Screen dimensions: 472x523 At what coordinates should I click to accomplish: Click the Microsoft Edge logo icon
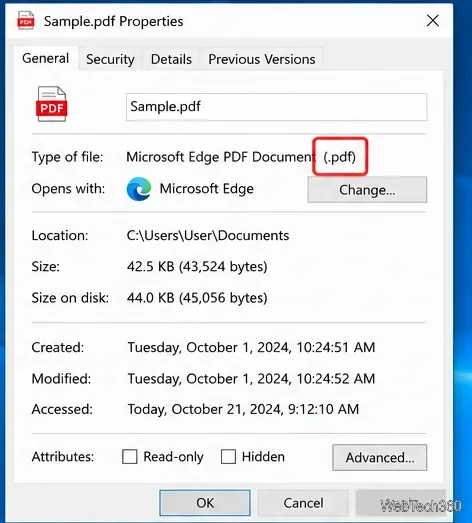click(x=139, y=189)
